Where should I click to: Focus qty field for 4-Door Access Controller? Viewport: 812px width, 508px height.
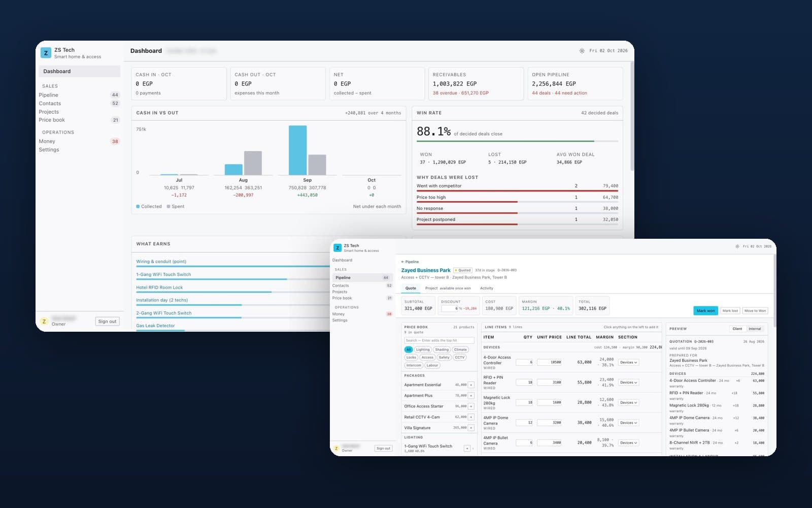524,362
